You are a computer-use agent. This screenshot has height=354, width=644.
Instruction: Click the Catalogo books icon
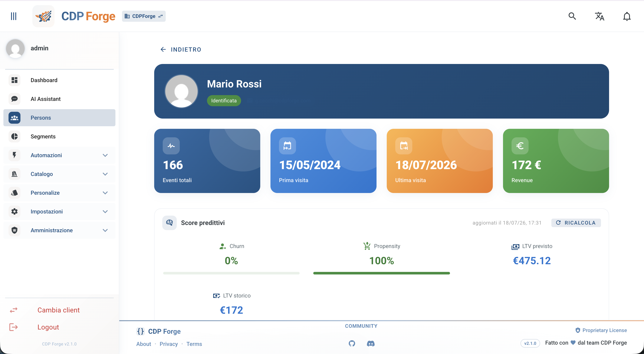tap(14, 174)
